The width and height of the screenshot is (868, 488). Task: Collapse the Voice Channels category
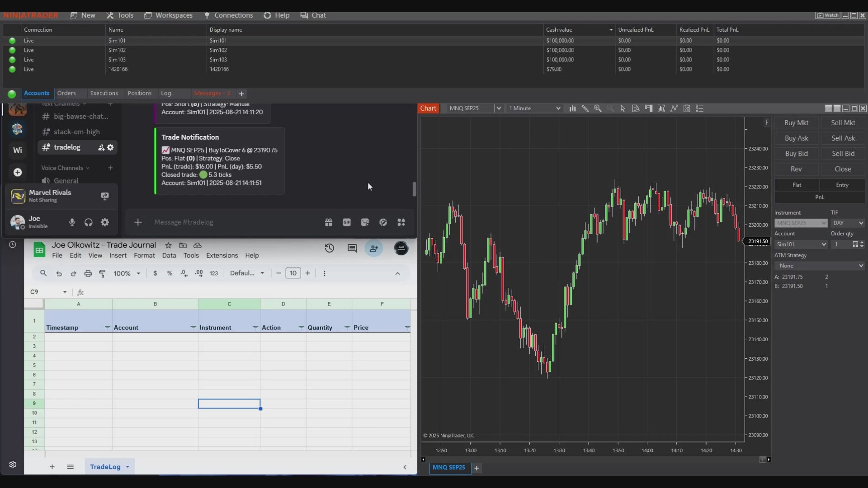click(x=65, y=168)
